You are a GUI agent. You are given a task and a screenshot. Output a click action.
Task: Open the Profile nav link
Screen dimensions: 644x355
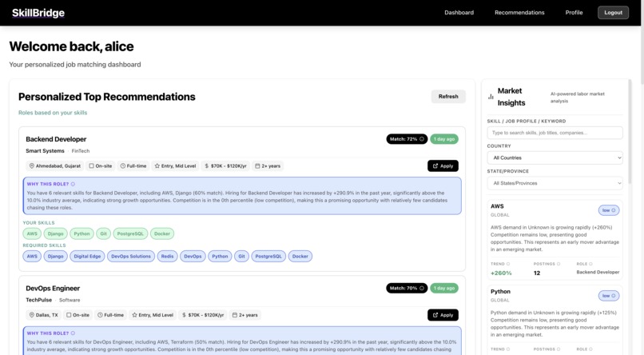pos(574,13)
